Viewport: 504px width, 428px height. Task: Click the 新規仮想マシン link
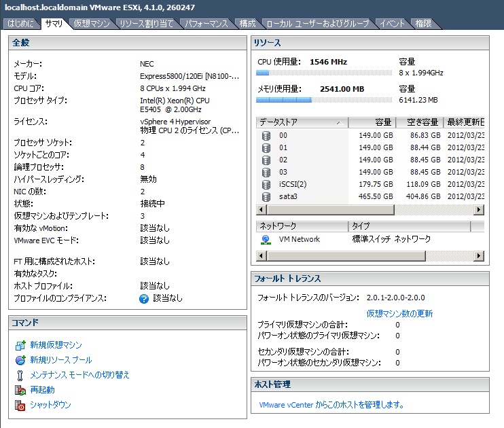pos(56,345)
